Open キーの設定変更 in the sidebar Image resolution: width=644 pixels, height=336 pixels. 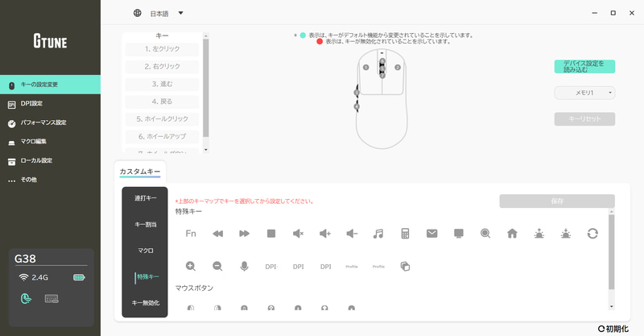[x=50, y=85]
